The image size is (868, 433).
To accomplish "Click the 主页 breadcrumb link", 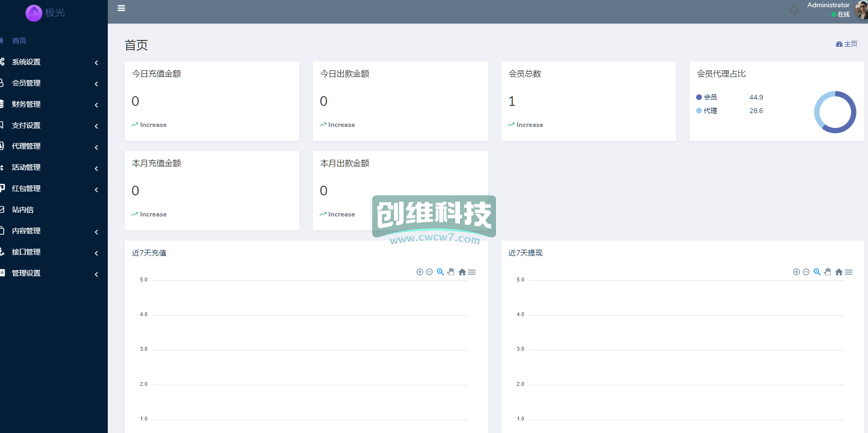I will [851, 44].
